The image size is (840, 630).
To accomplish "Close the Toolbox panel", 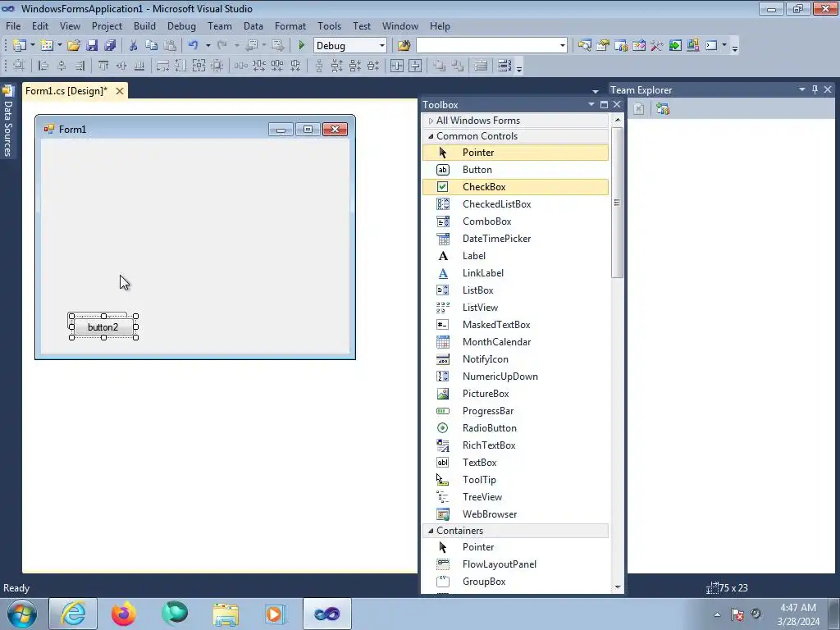I will point(617,104).
